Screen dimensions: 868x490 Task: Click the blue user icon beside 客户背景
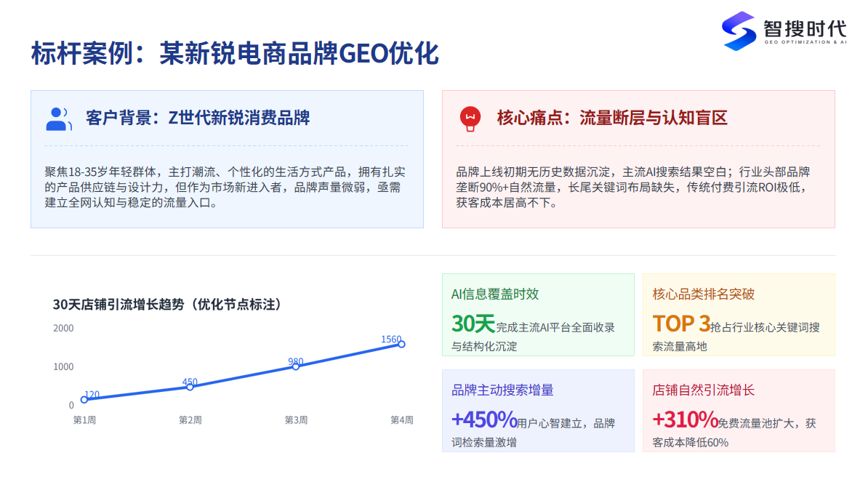pyautogui.click(x=59, y=119)
